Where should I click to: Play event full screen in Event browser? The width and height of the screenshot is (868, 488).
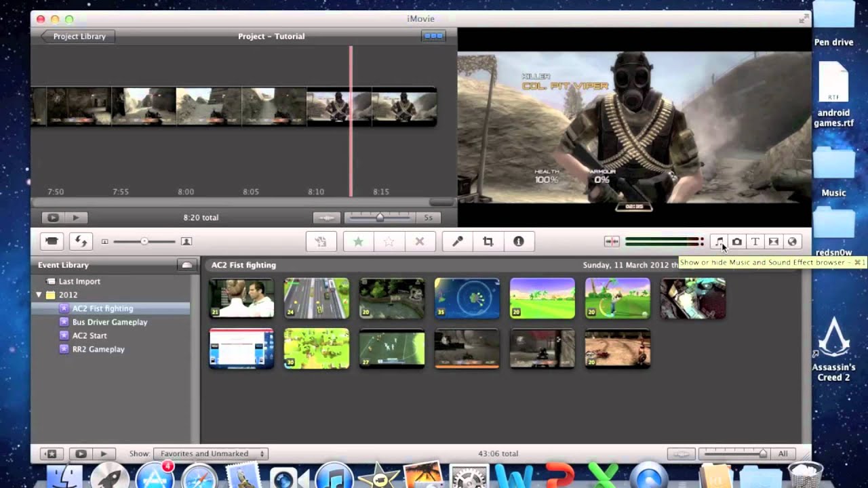[81, 453]
